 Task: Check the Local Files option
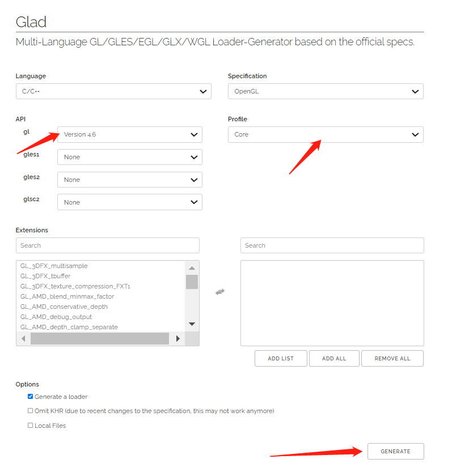[31, 426]
